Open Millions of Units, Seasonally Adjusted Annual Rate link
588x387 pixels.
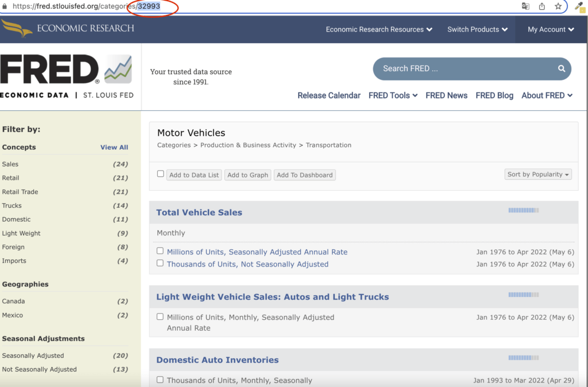(257, 252)
